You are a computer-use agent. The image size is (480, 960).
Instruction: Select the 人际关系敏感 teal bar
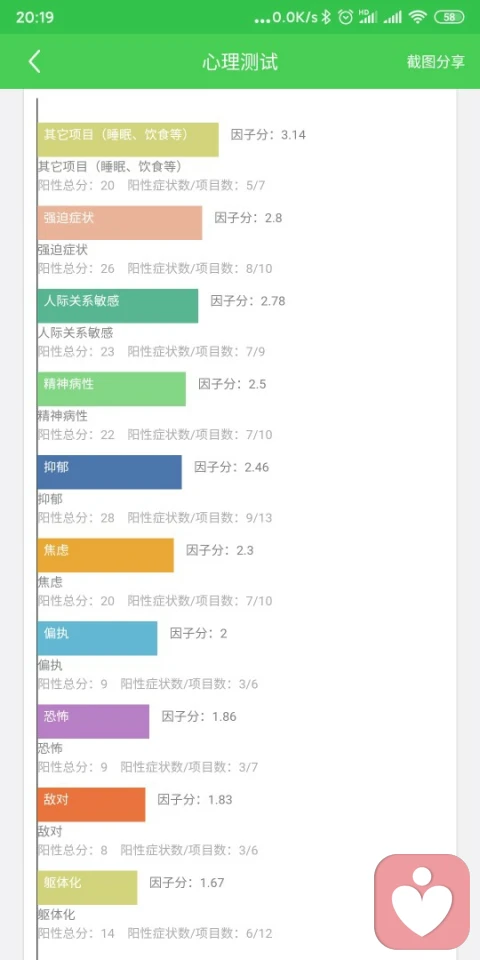tap(118, 306)
